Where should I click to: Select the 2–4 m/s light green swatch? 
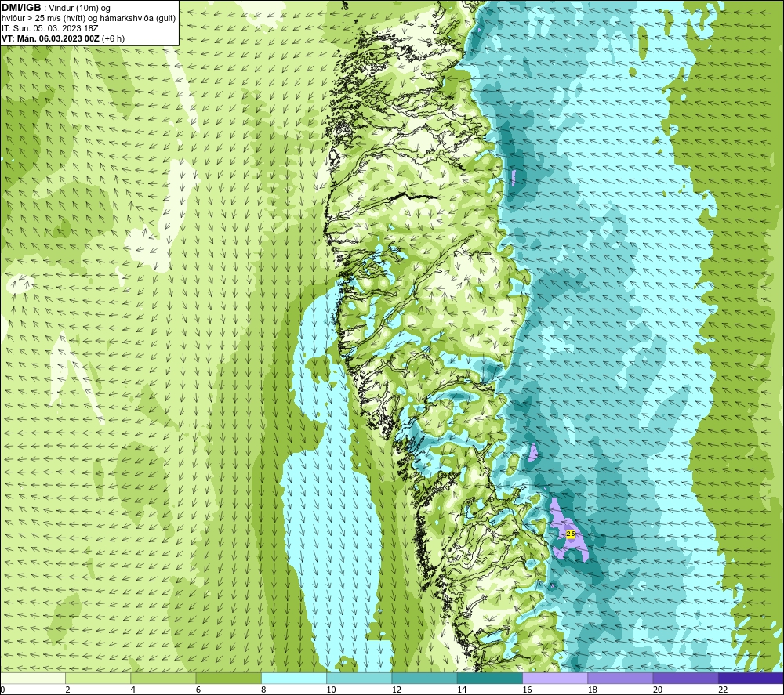[98, 679]
